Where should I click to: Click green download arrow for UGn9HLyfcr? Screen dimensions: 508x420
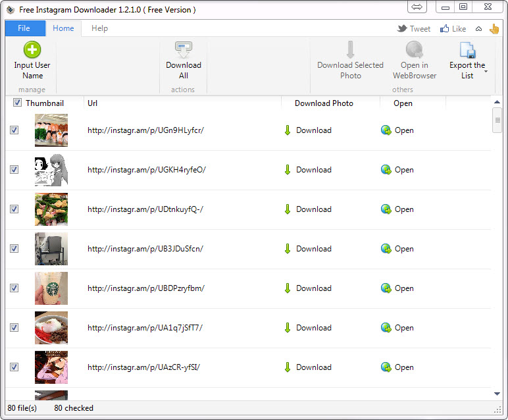tap(288, 130)
